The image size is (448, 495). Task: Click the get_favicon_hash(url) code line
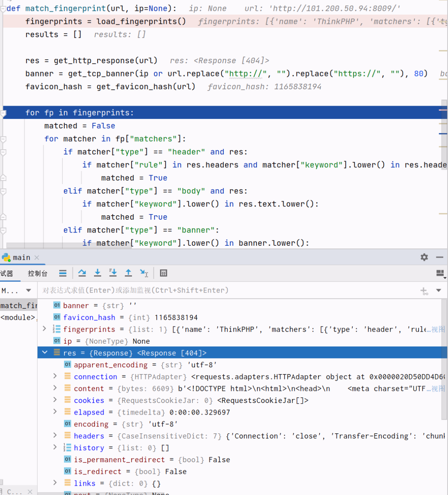click(110, 86)
